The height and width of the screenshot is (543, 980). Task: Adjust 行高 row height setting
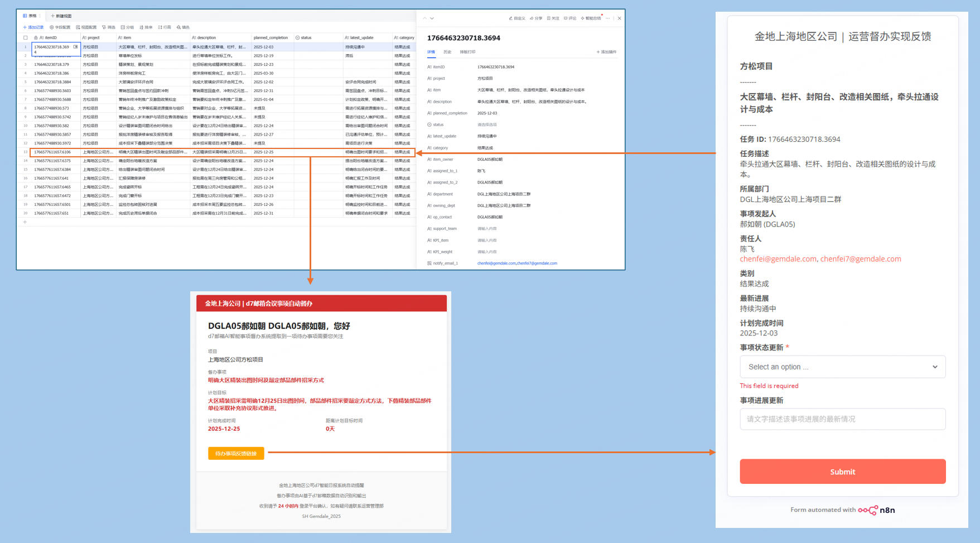[165, 27]
